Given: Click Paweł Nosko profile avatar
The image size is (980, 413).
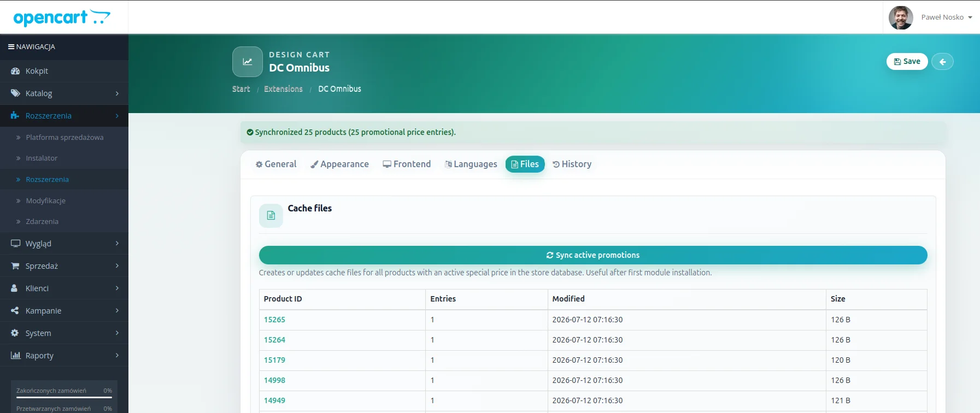Looking at the screenshot, I should click(901, 17).
